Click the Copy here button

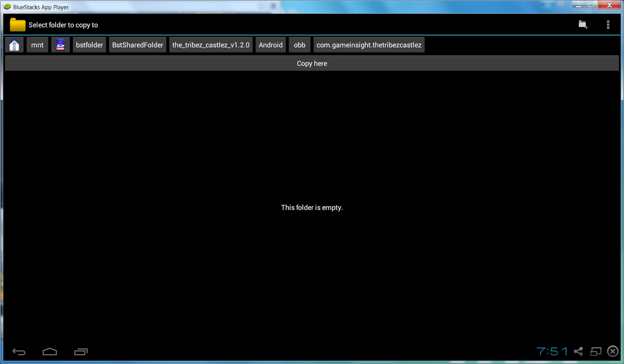coord(312,64)
